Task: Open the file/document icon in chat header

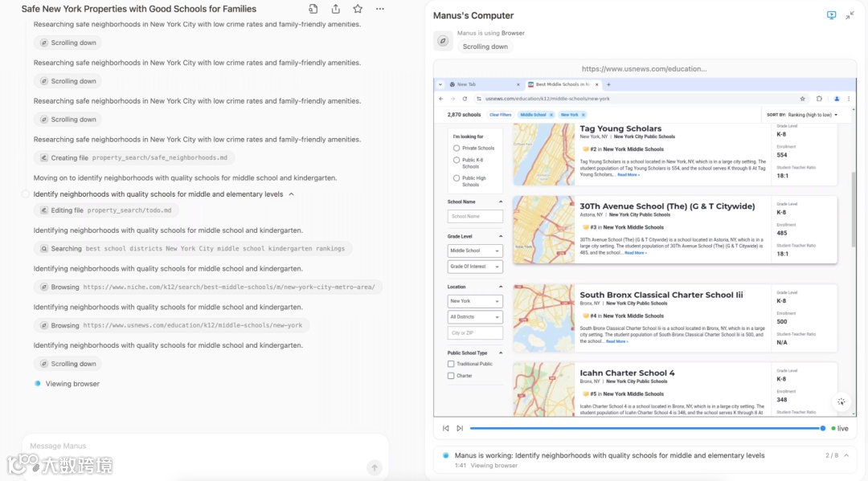Action: pos(313,9)
